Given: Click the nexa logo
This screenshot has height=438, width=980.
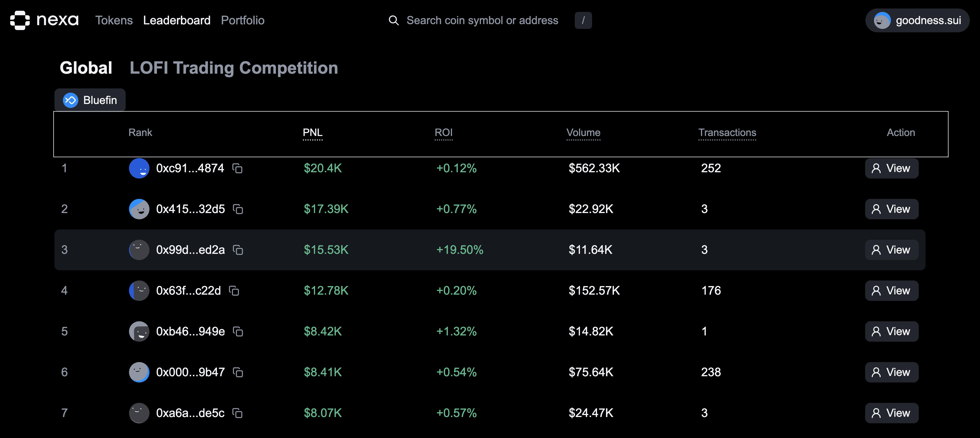Looking at the screenshot, I should [x=44, y=20].
